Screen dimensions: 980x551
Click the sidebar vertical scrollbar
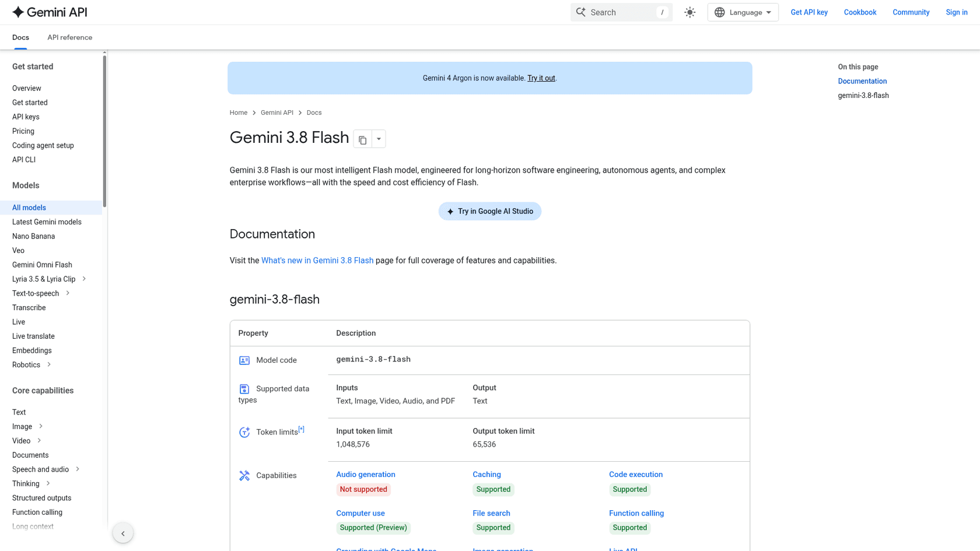point(104,130)
